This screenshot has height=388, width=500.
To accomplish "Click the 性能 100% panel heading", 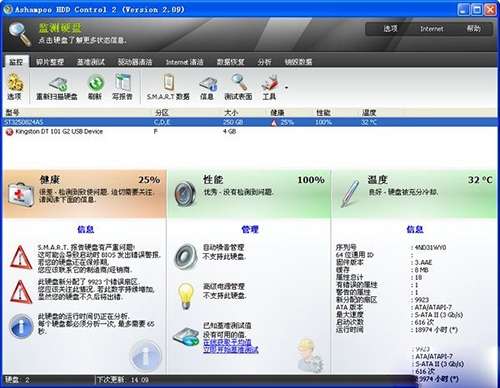I will tap(264, 180).
